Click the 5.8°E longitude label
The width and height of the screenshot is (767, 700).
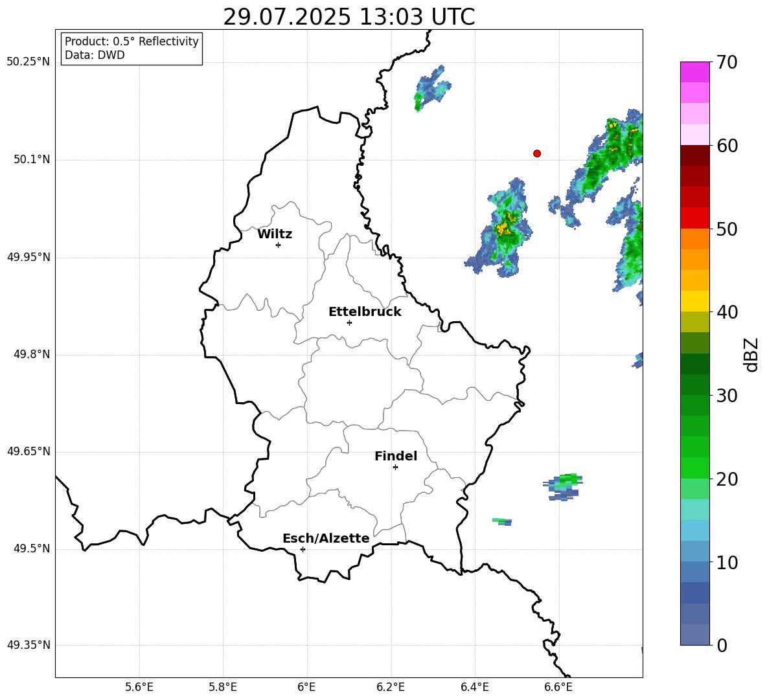223,687
